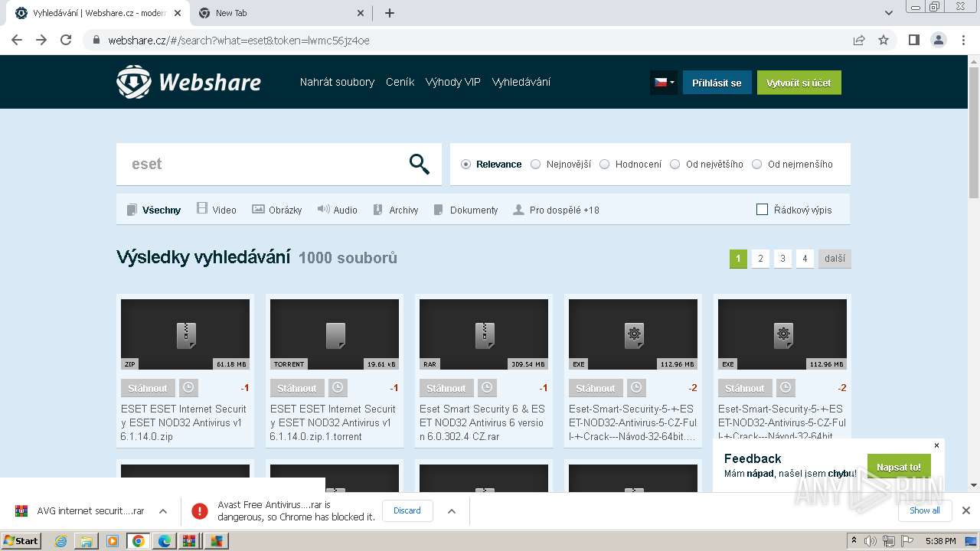Screen dimensions: 980x551
Task: Click the magnifying glass search icon
Action: pyautogui.click(x=419, y=164)
